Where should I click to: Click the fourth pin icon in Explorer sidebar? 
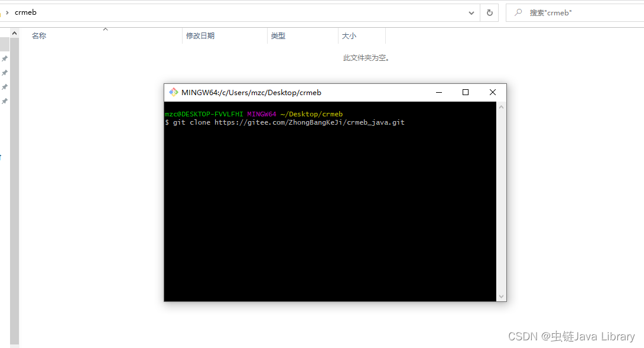pos(5,101)
